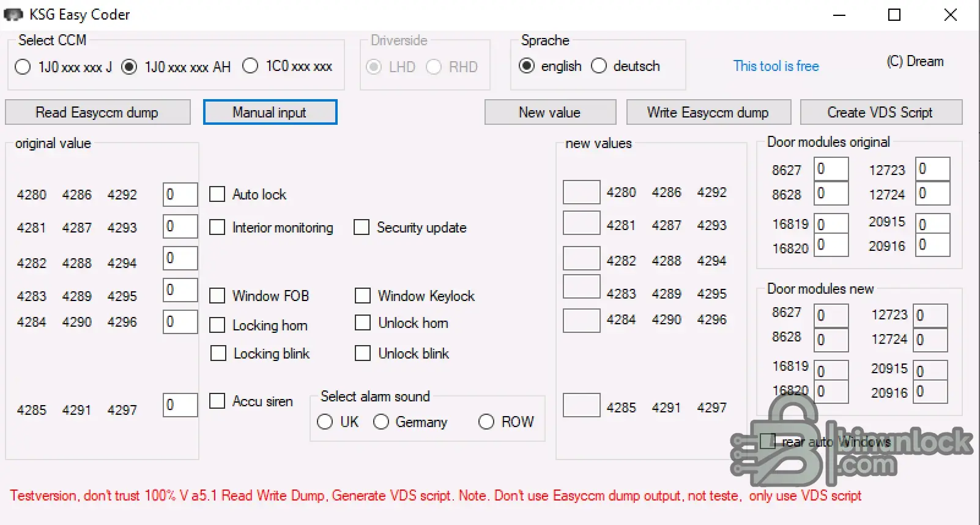The image size is (980, 525).
Task: Click new values box beside 4284
Action: point(582,321)
